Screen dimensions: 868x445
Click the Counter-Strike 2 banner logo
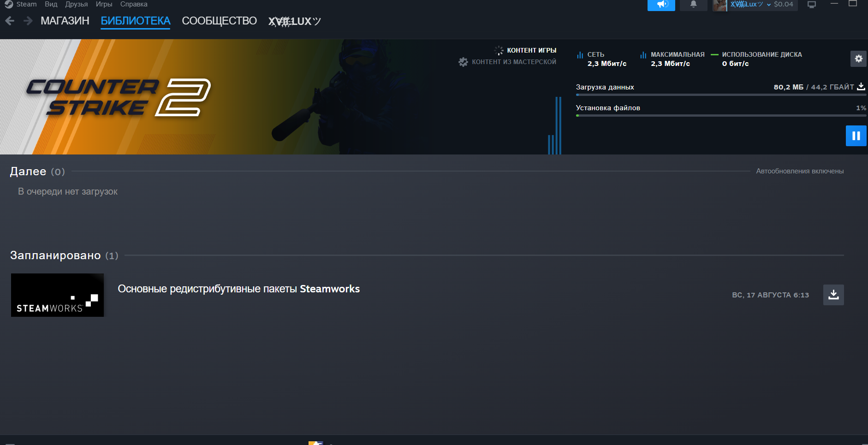119,97
